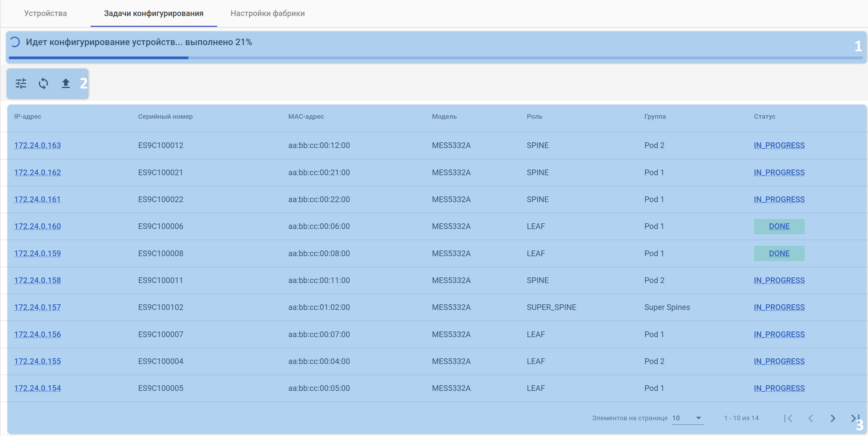Click DONE status for 172.24.0.160
Image resolution: width=868 pixels, height=436 pixels.
[779, 226]
